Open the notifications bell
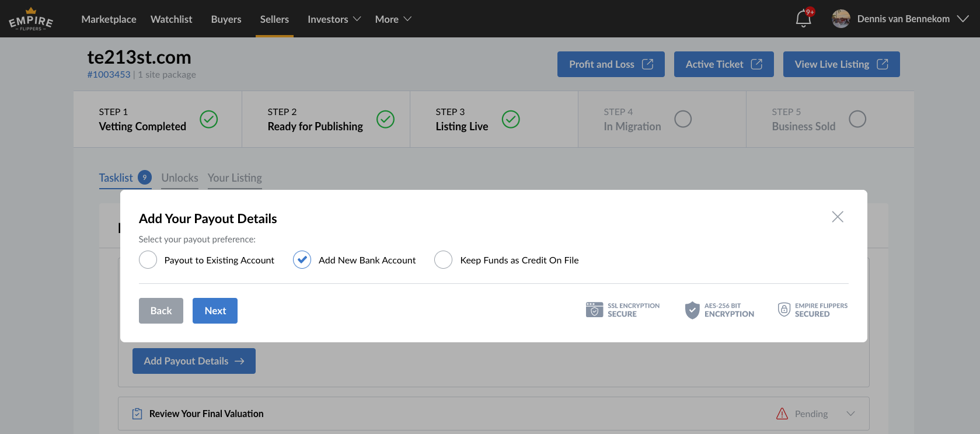This screenshot has width=980, height=434. click(x=804, y=19)
